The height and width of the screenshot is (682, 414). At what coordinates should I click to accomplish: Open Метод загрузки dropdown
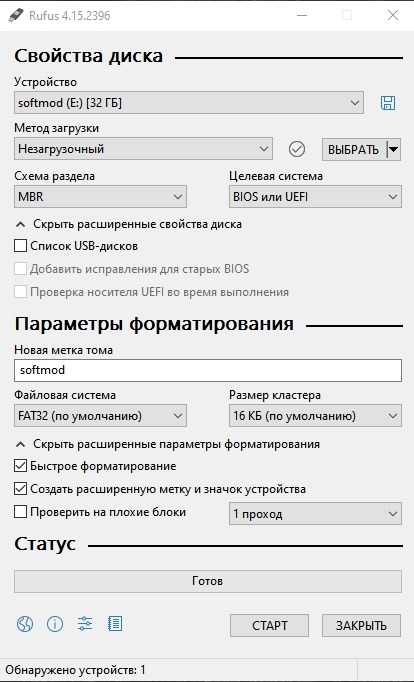pos(143,149)
